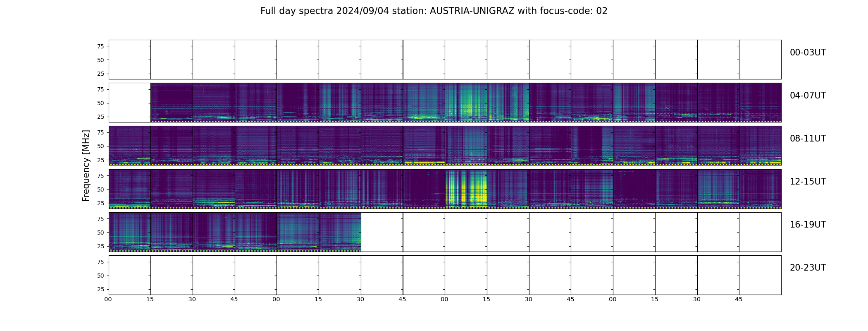Click the "Frequency [MHz]" axis label

click(x=86, y=166)
